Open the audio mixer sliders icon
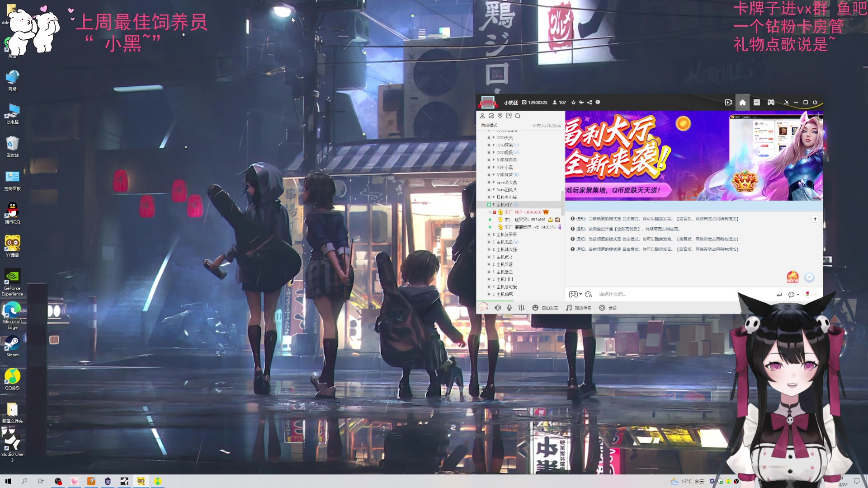868x488 pixels. (x=521, y=308)
